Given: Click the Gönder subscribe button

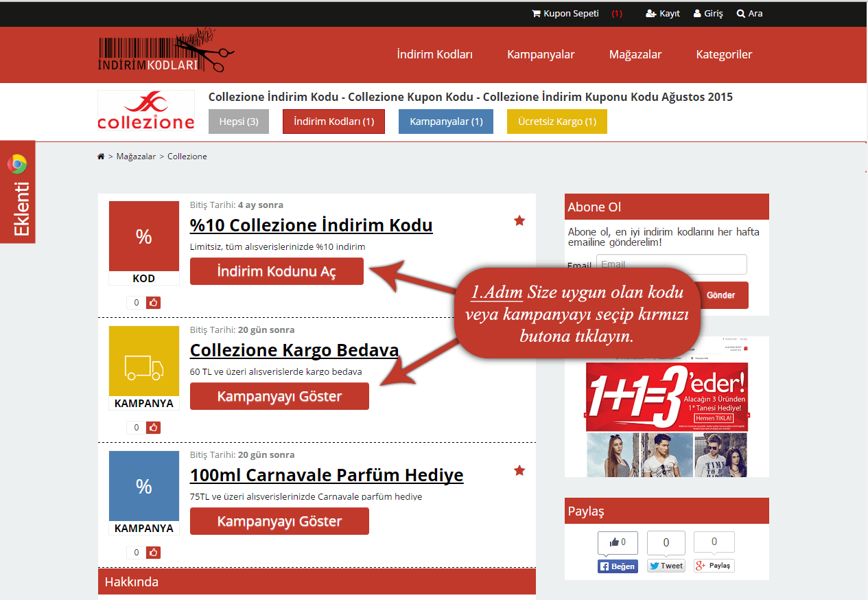Looking at the screenshot, I should pyautogui.click(x=720, y=295).
